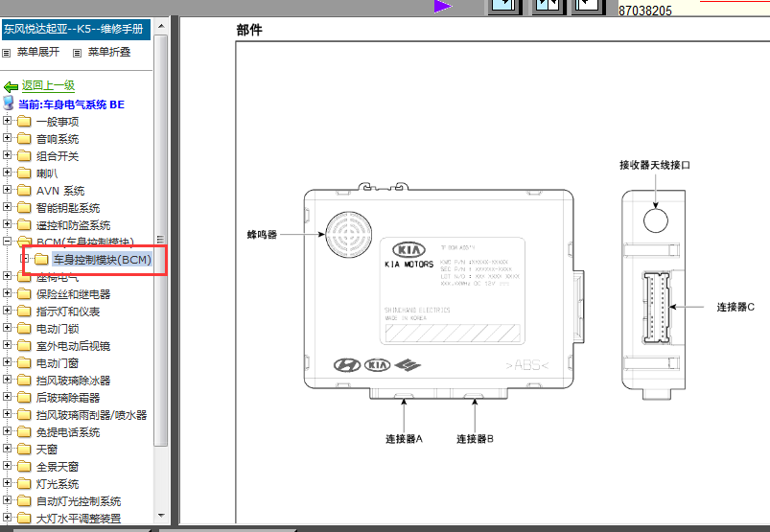Expand the 指示灯和仪表 node
Screen dimensions: 770x532
(x=7, y=311)
